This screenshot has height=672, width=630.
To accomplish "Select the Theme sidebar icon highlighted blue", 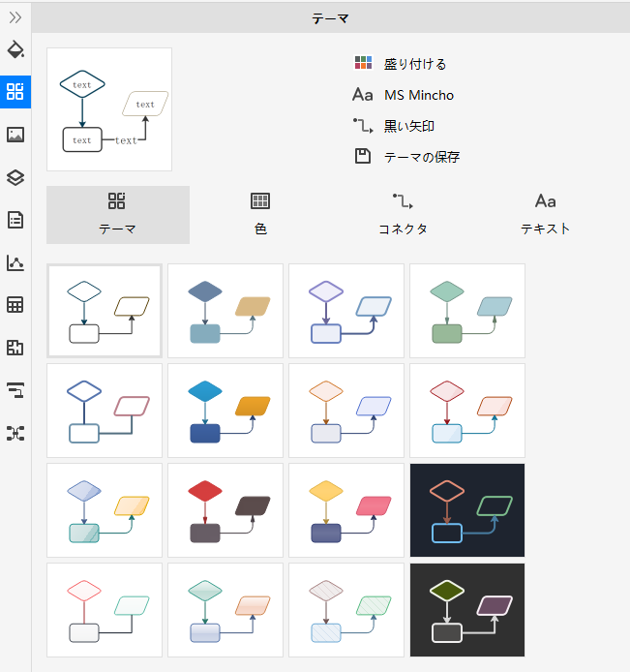I will tap(15, 92).
